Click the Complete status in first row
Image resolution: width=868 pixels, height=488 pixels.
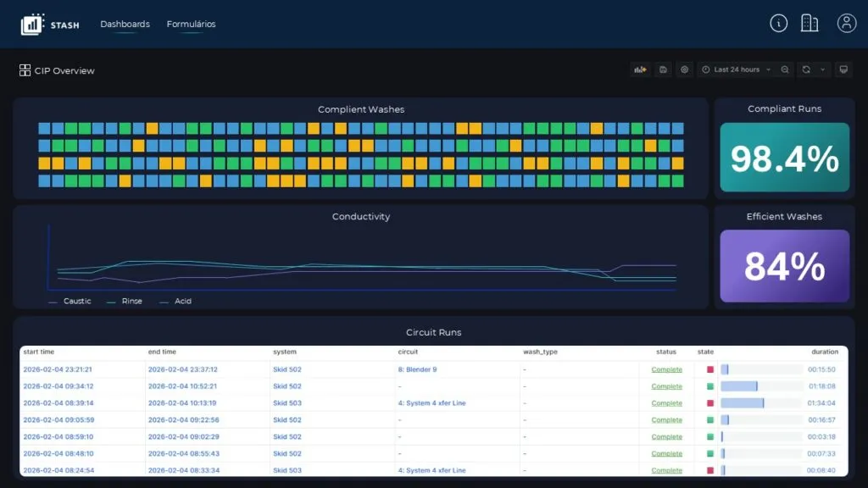point(666,369)
